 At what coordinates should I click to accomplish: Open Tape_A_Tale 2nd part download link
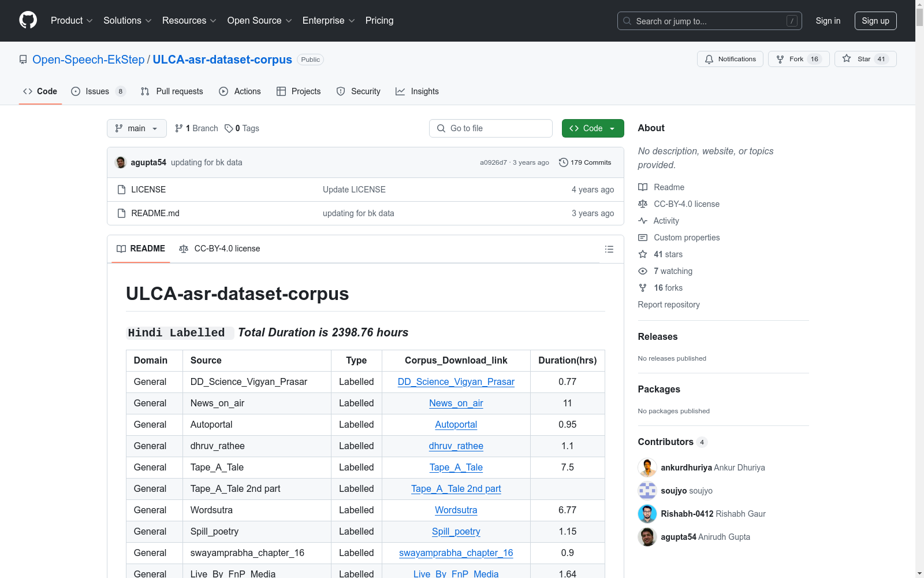coord(456,489)
